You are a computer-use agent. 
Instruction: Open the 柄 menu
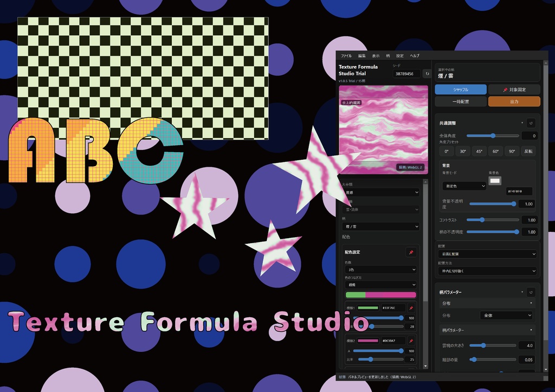(388, 56)
